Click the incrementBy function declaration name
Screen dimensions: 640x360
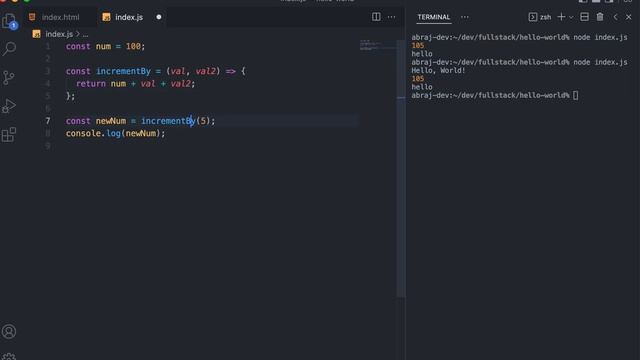(x=123, y=71)
